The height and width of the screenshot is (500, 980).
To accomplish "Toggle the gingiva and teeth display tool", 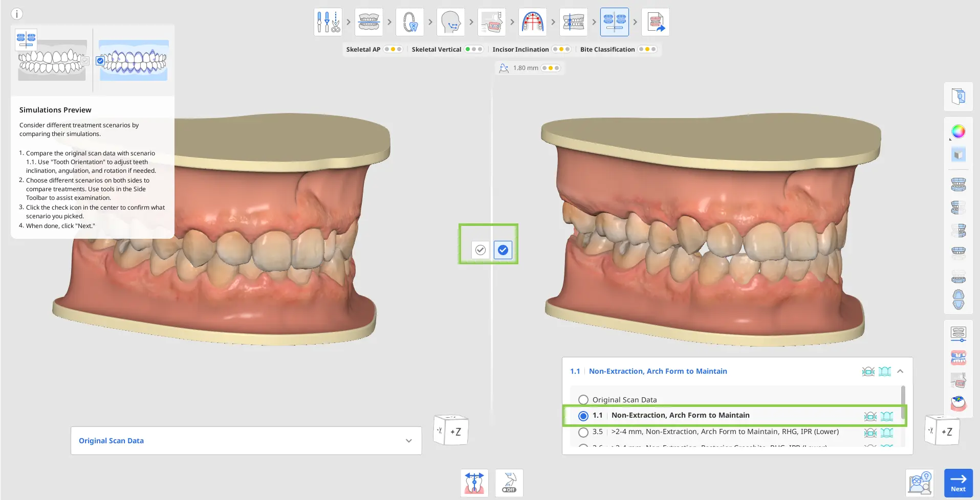I will pyautogui.click(x=959, y=357).
